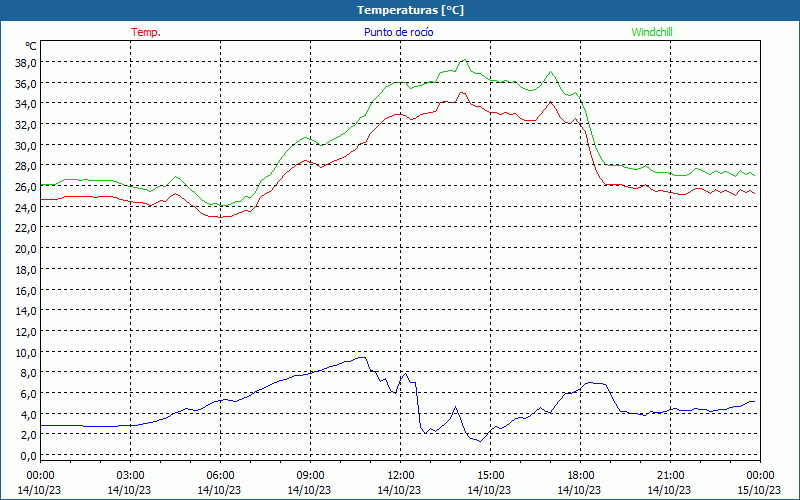Click the 38,0 y-axis label
The height and width of the screenshot is (500, 800).
pyautogui.click(x=27, y=63)
